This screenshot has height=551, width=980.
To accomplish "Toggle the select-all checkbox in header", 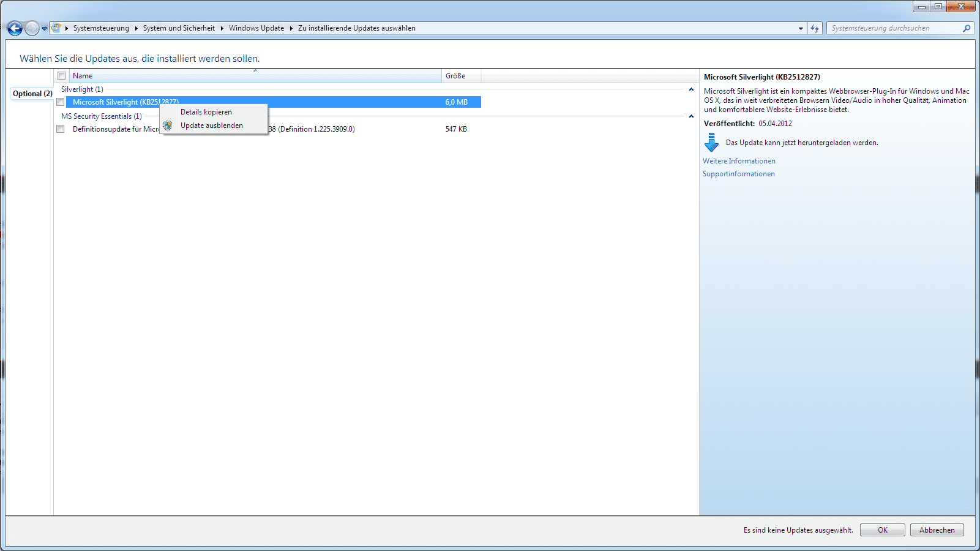I will pyautogui.click(x=61, y=76).
